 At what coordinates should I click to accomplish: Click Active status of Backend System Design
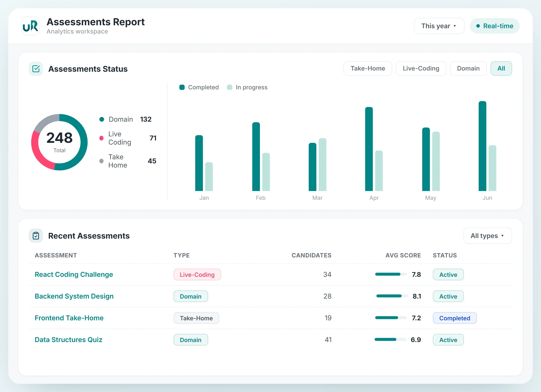pyautogui.click(x=448, y=296)
